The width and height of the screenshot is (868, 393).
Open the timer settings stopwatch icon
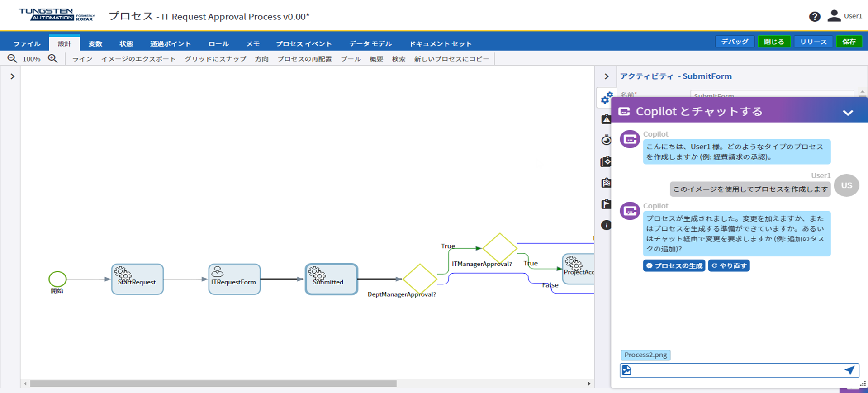[x=606, y=140]
